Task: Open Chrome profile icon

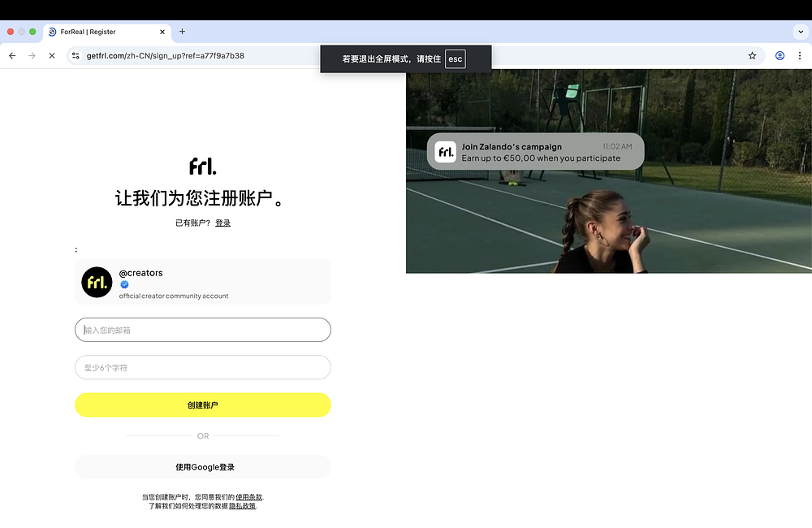Action: point(780,55)
